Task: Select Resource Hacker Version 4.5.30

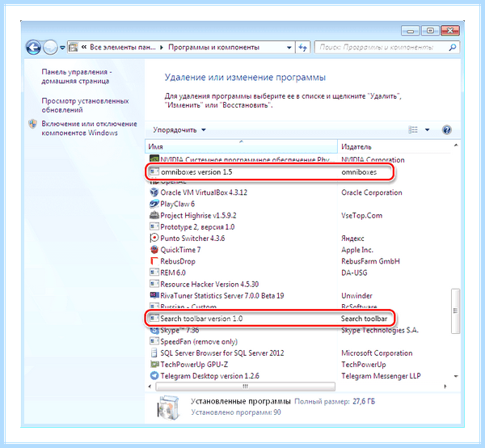Action: click(209, 284)
